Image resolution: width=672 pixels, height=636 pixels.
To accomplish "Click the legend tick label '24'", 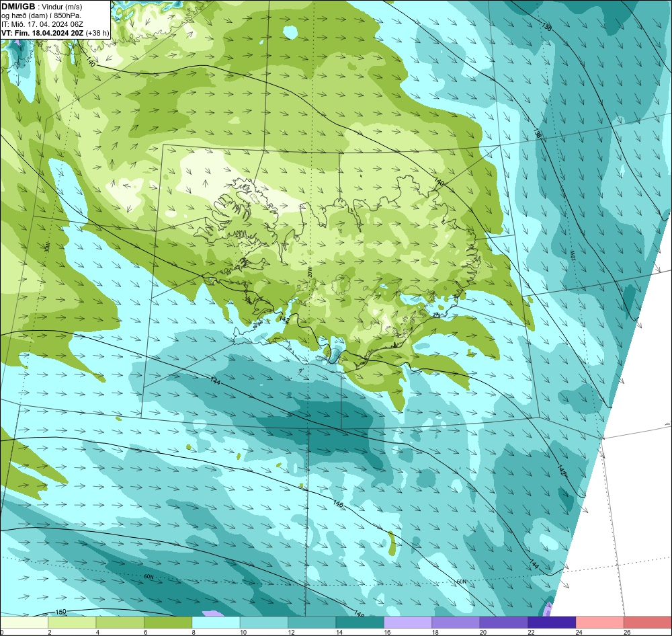I will point(579,632).
